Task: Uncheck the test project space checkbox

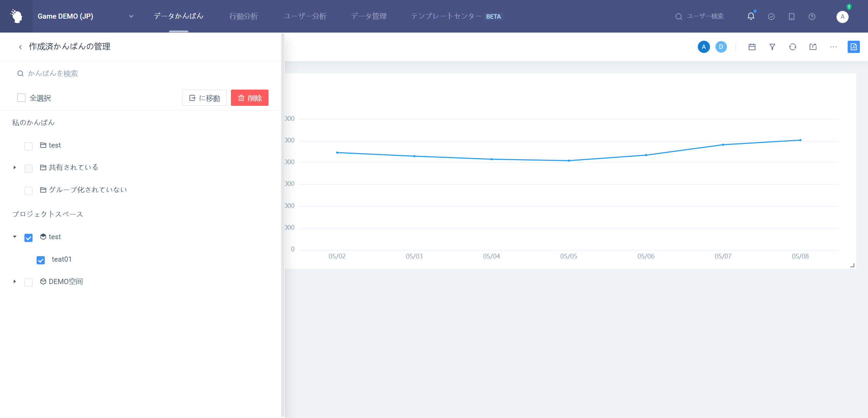Action: pos(28,237)
